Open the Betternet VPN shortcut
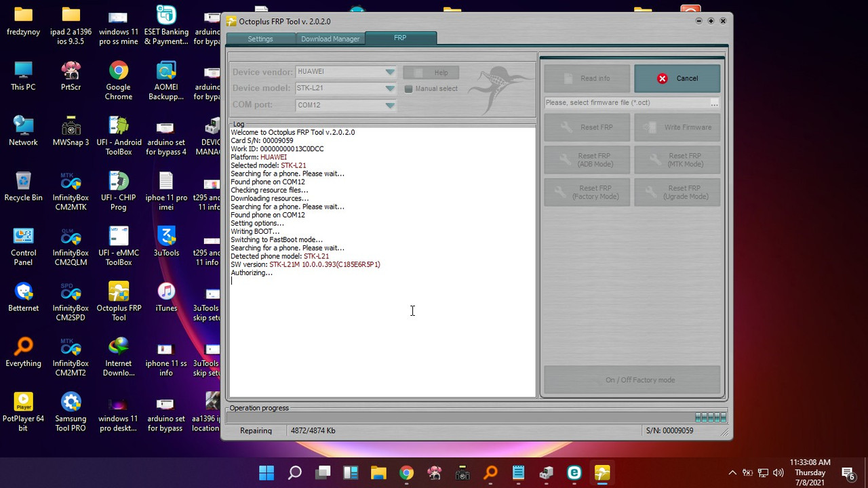The width and height of the screenshot is (868, 488). click(23, 293)
